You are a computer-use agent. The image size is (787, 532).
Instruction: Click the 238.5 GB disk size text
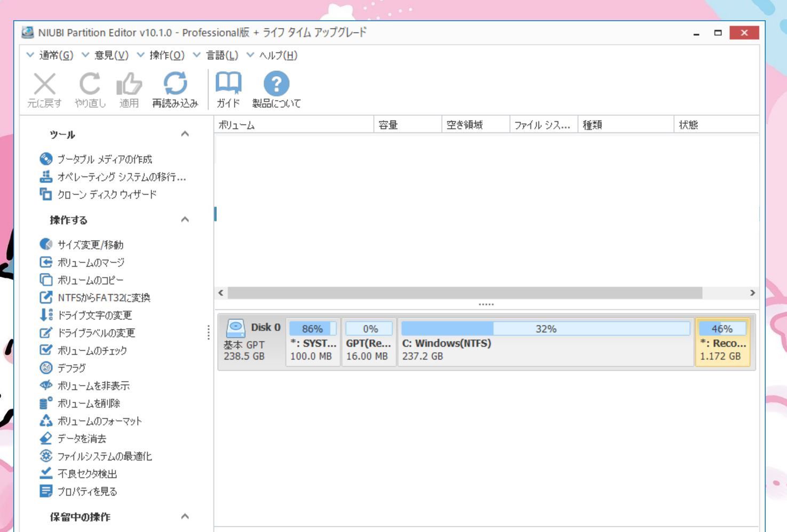click(244, 356)
